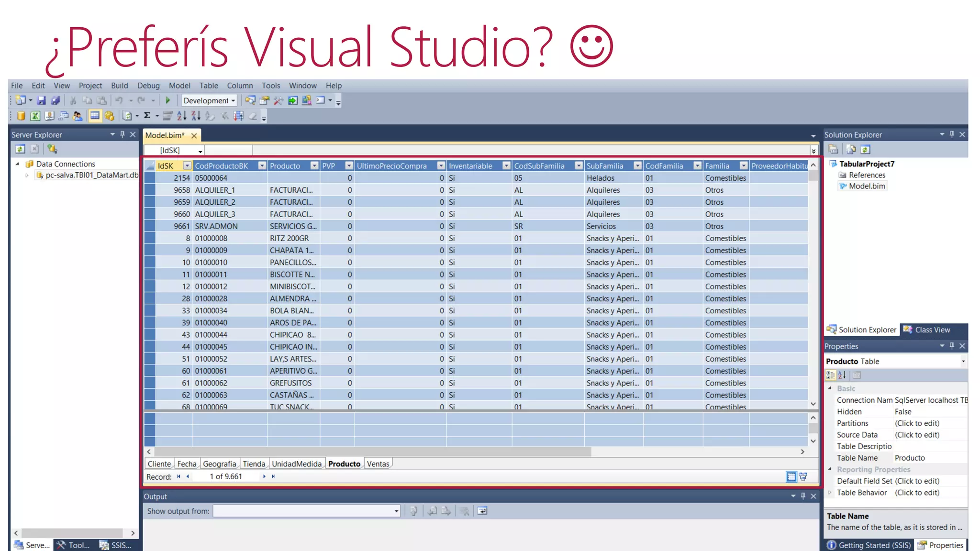This screenshot has height=551, width=980.
Task: Click the Sort Z to A icon
Action: tap(196, 116)
